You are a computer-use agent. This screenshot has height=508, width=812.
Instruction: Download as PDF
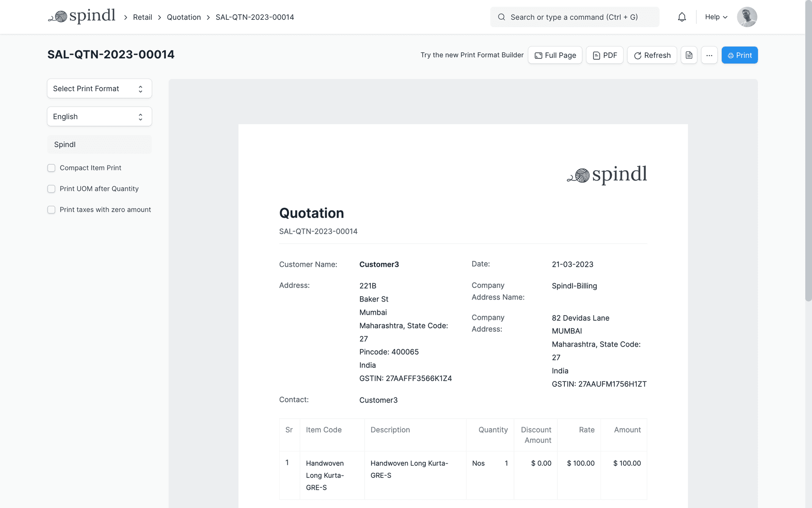coord(604,55)
